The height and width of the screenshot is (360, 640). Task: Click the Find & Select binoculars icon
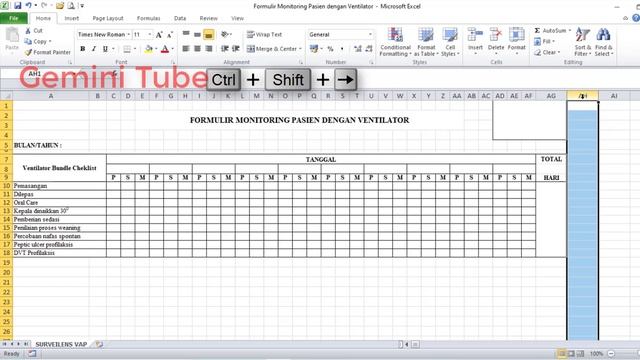coord(604,42)
